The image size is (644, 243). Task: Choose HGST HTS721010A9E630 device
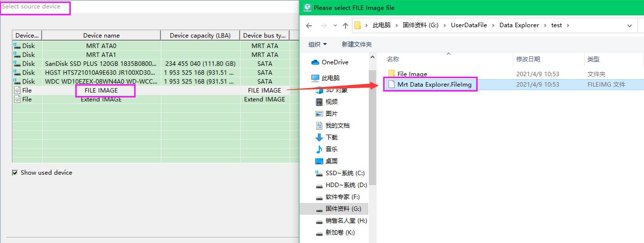pos(155,72)
